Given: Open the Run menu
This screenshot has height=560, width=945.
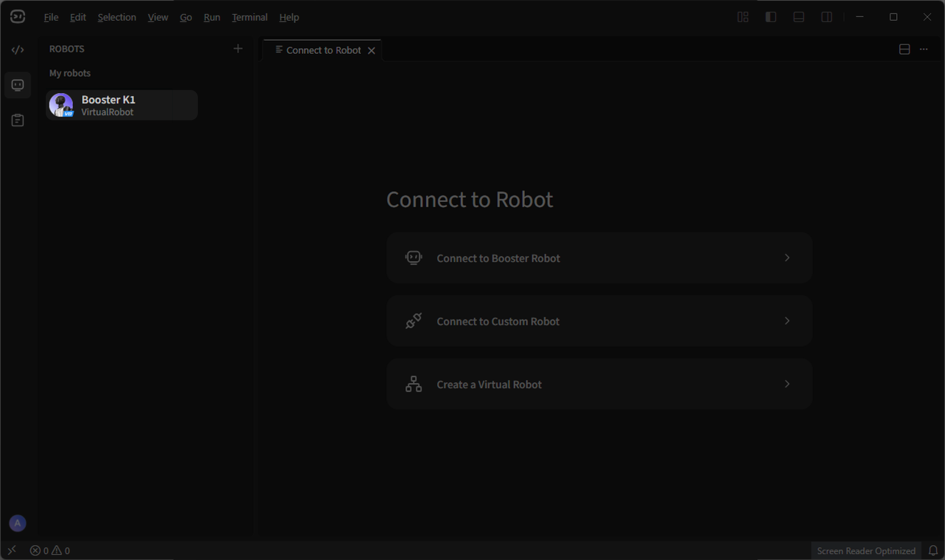Looking at the screenshot, I should click(212, 17).
